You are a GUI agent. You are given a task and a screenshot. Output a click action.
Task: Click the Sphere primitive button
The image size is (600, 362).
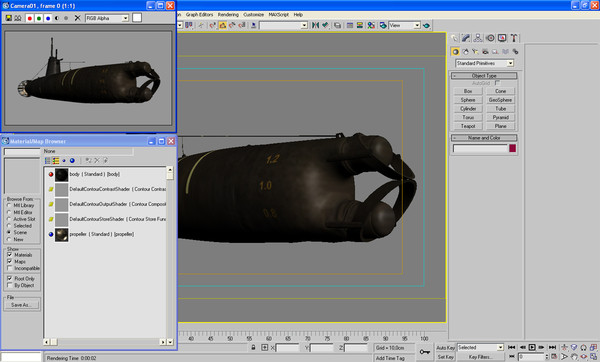click(x=468, y=100)
